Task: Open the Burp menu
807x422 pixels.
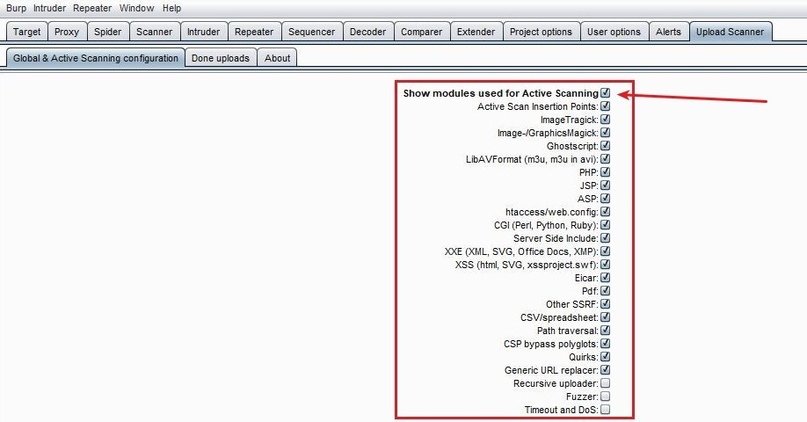Action: coord(16,8)
